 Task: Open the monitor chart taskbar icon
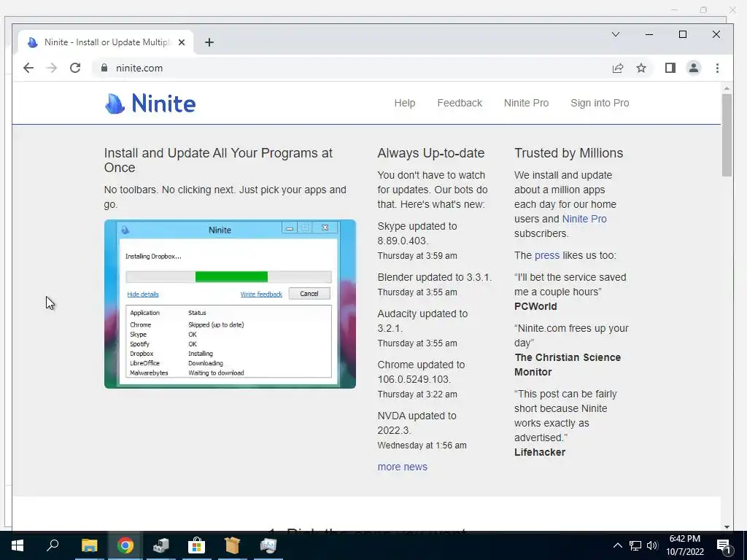tap(268, 545)
